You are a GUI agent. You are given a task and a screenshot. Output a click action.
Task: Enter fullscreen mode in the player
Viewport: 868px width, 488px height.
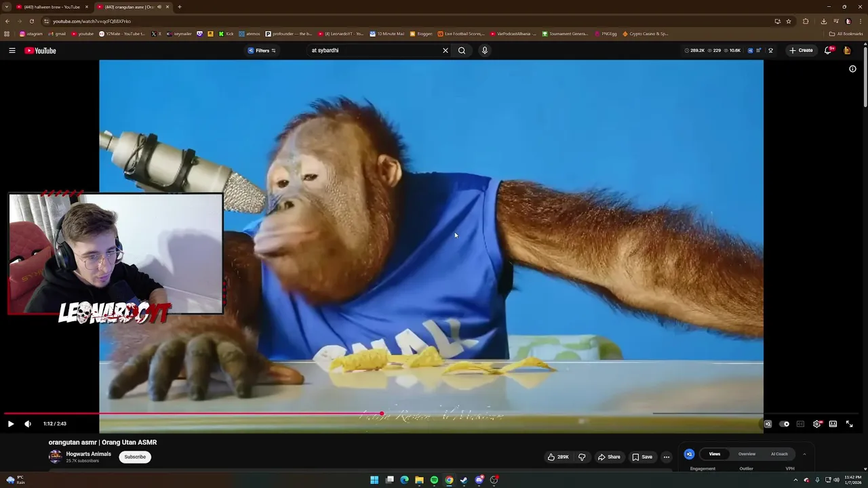click(849, 424)
